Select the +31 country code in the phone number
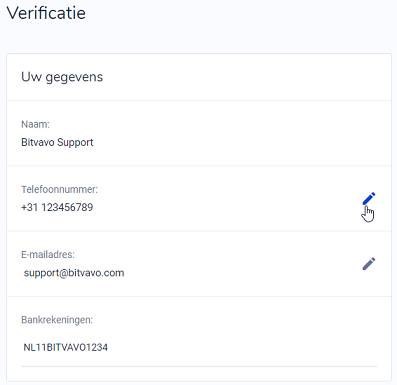Viewport: 397px width, 385px height. (x=29, y=207)
